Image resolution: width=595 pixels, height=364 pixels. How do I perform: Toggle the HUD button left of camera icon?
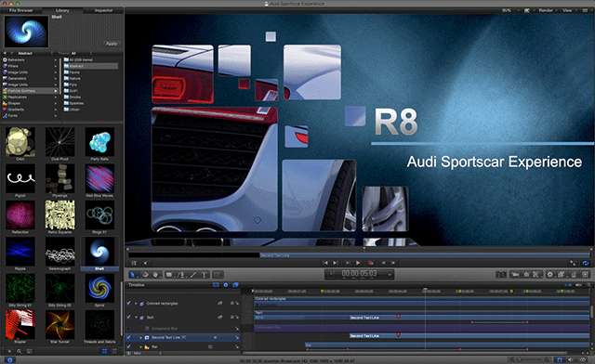click(501, 274)
